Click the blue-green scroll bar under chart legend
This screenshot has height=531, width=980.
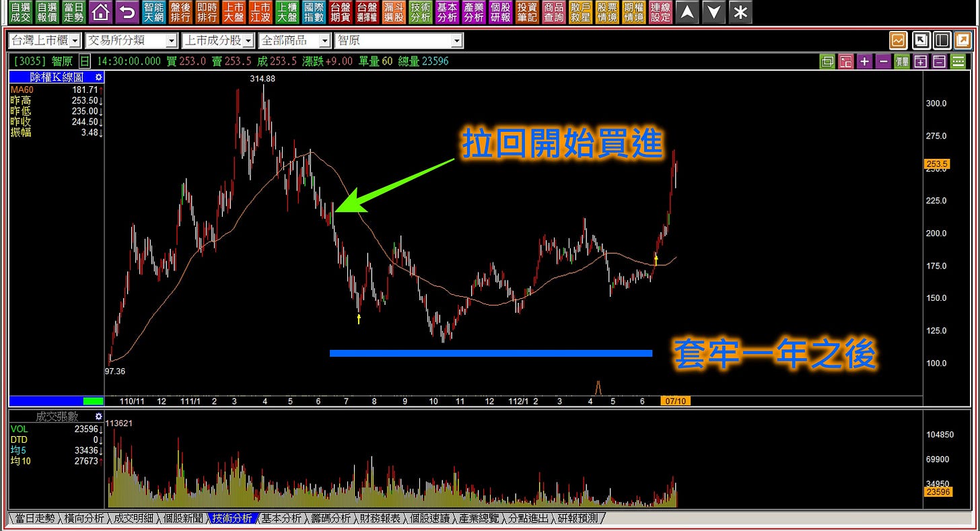(57, 401)
